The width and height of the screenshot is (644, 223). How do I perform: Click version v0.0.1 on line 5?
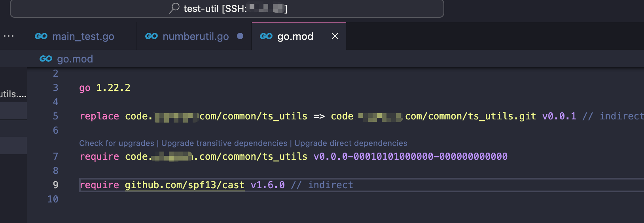click(x=559, y=116)
